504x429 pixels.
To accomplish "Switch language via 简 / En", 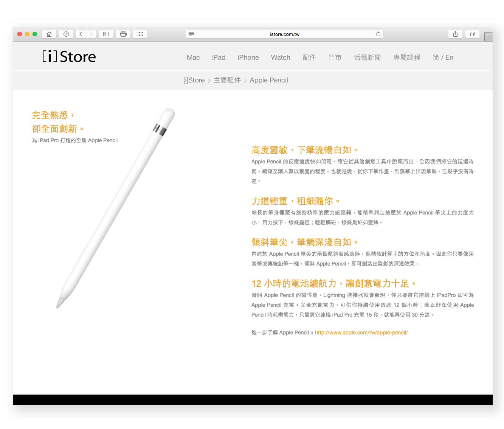I will 443,58.
